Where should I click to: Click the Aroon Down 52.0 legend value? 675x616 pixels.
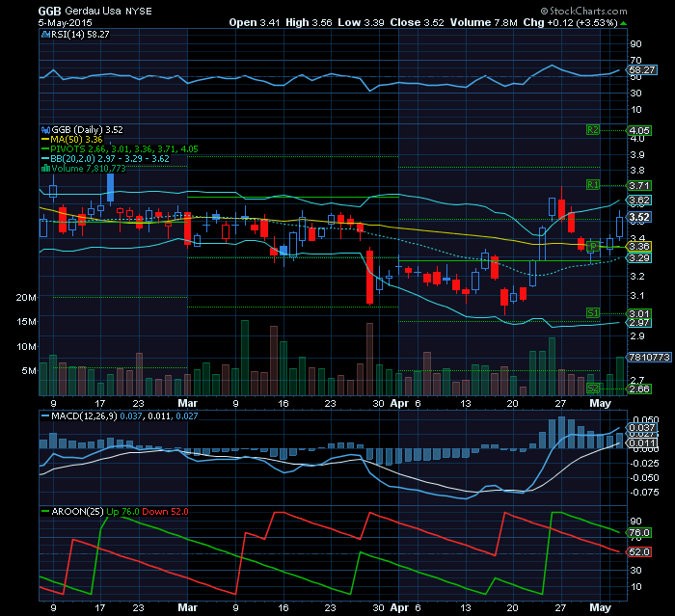[165, 511]
